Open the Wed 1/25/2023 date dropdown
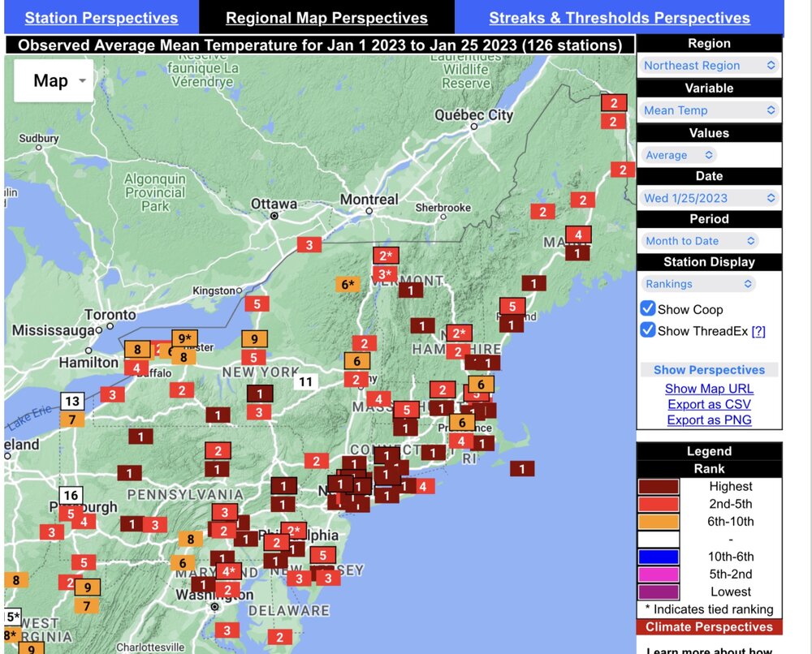Viewport: 812px width, 654px height. (709, 198)
